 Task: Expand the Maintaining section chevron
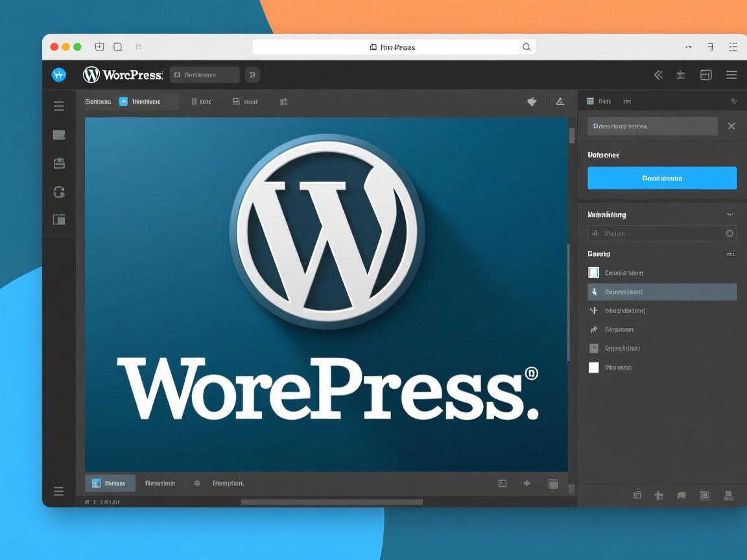730,214
